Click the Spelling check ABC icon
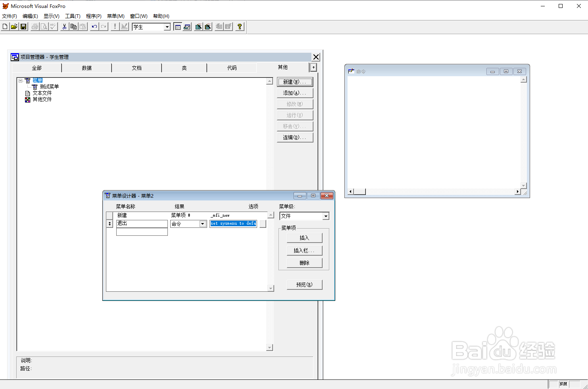 (53, 27)
